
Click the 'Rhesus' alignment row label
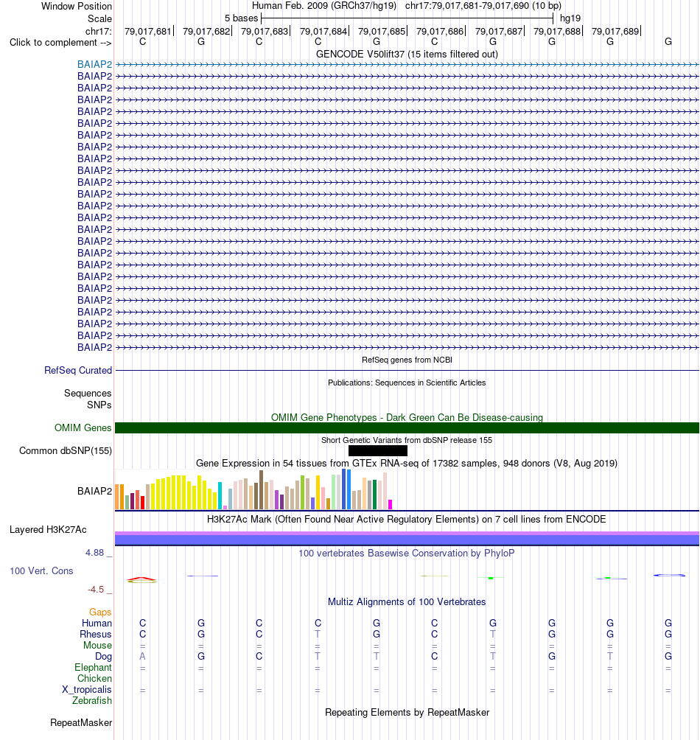[96, 635]
